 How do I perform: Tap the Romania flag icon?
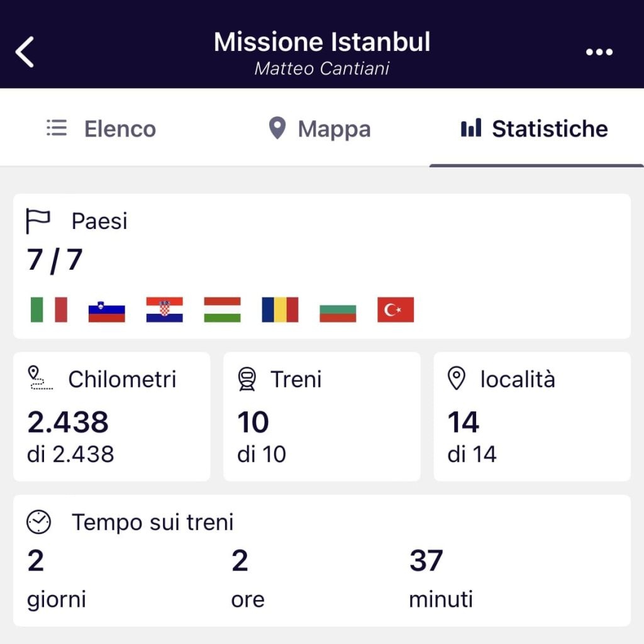click(280, 309)
